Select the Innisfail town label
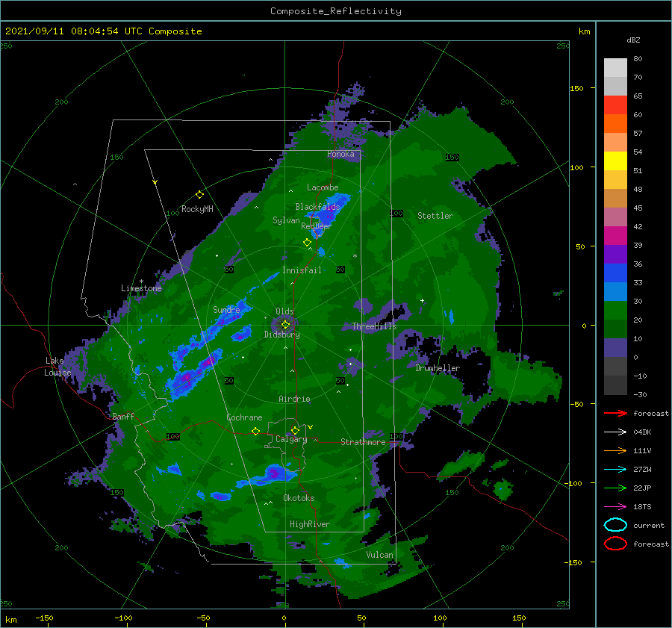The image size is (672, 628). click(x=302, y=270)
